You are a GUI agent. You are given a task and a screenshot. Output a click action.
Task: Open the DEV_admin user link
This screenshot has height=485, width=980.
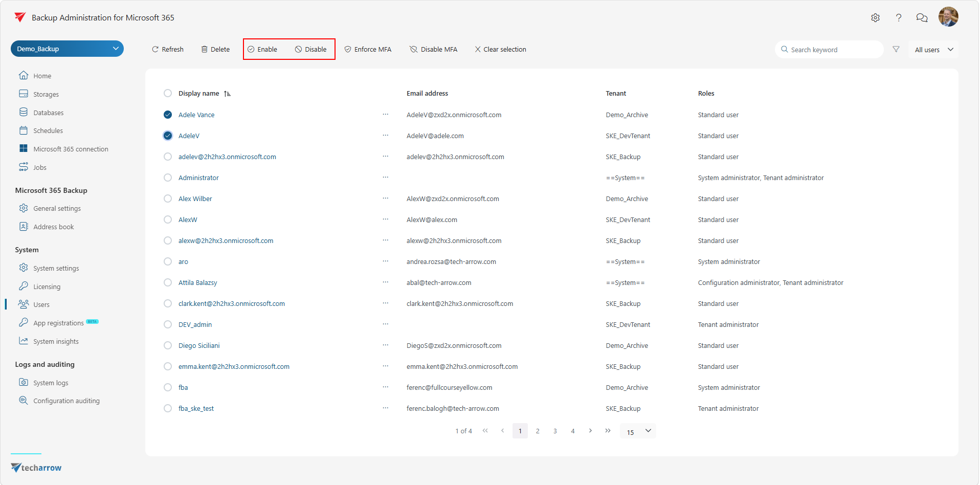pos(195,324)
